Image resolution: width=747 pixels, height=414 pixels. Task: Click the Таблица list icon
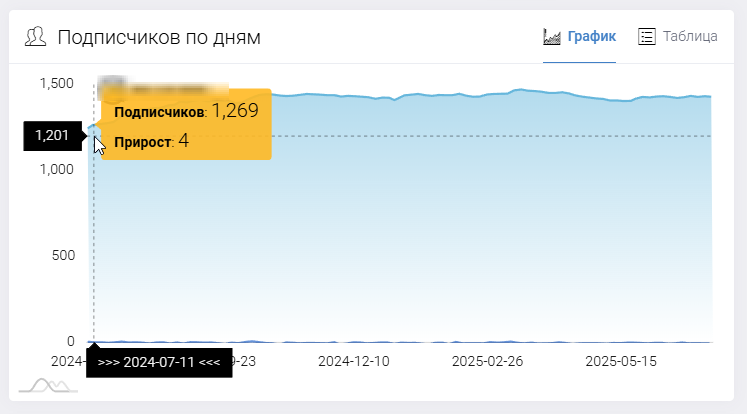point(647,37)
